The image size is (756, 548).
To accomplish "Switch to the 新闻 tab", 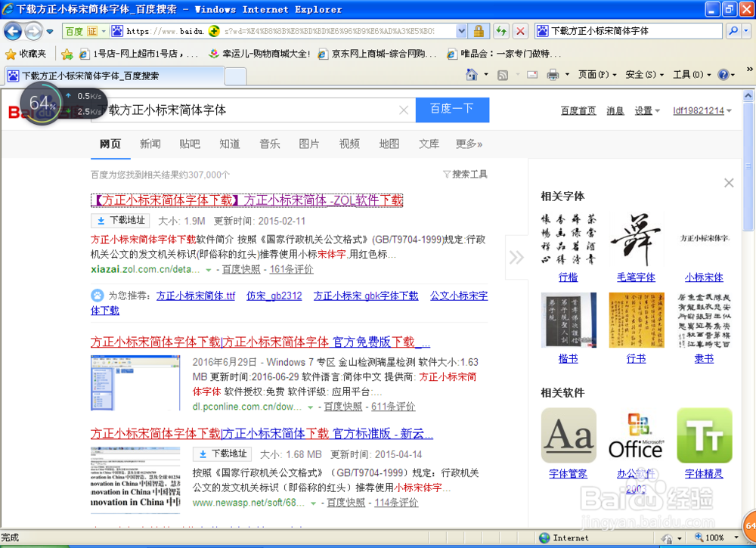I will click(150, 144).
